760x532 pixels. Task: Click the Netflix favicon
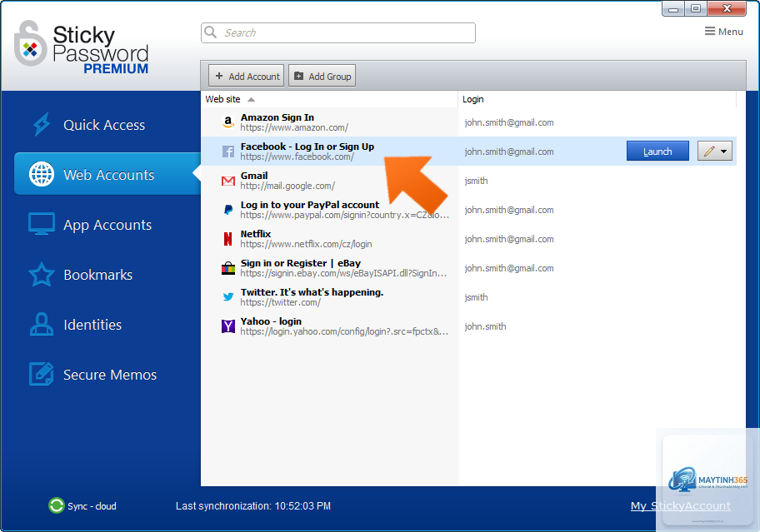coord(227,239)
